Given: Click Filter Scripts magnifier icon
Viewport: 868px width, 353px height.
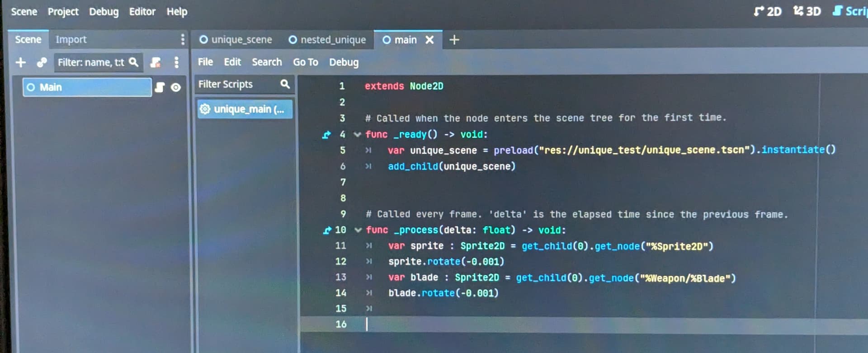Looking at the screenshot, I should tap(285, 84).
